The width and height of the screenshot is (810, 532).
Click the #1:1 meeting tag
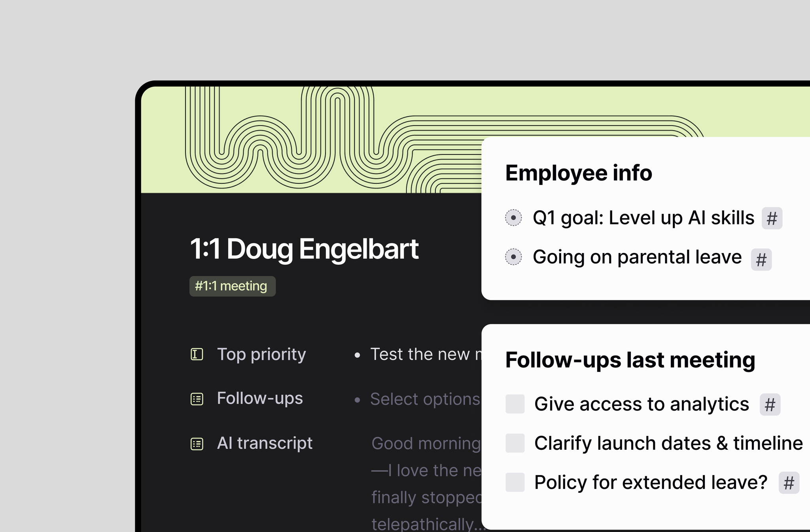click(232, 286)
